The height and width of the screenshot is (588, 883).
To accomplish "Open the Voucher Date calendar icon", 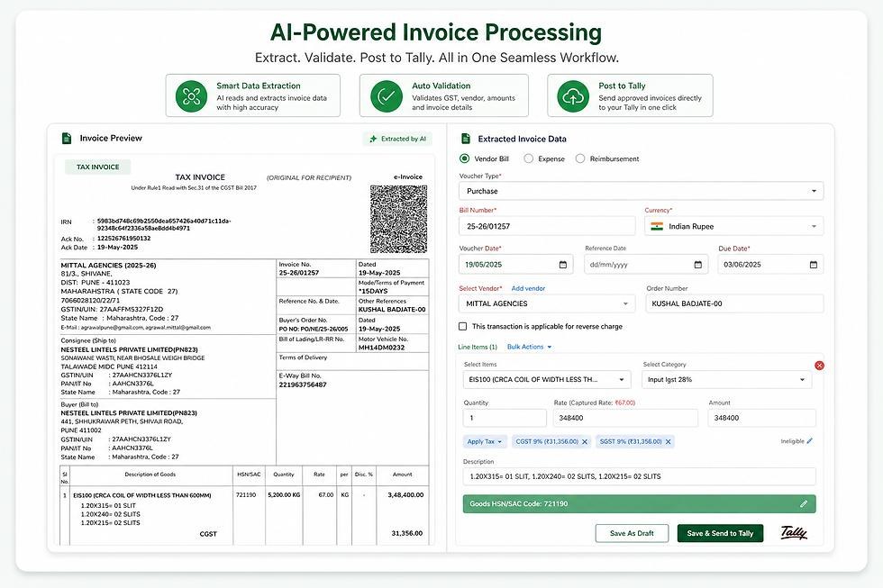I will click(562, 265).
